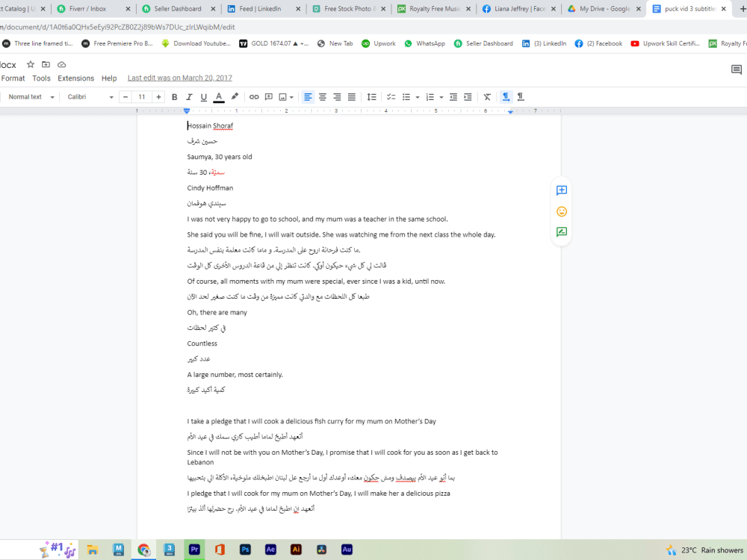Switch to the Fiverr / Inbox tab
The width and height of the screenshot is (747, 560).
93,8
